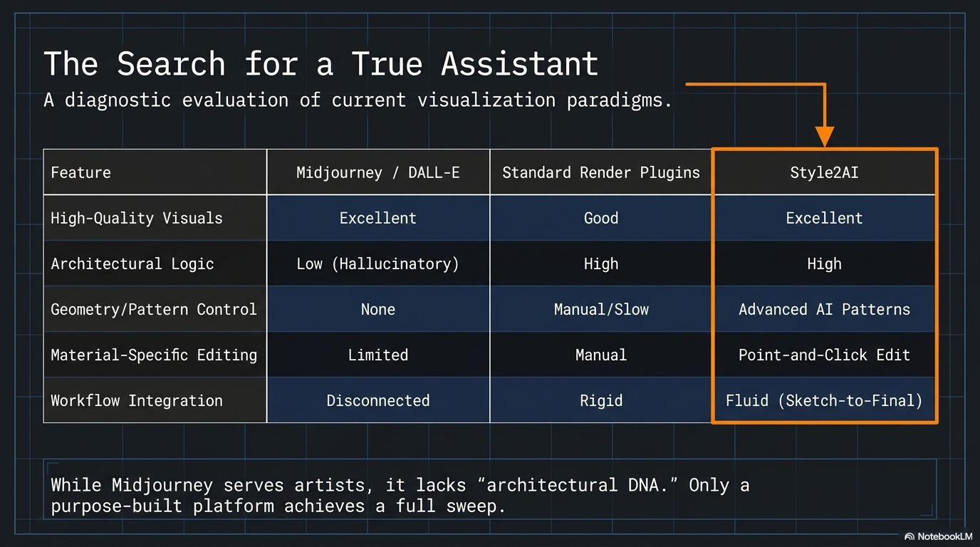Click the 'Disconnected' cell
The image size is (980, 547).
pyautogui.click(x=378, y=400)
